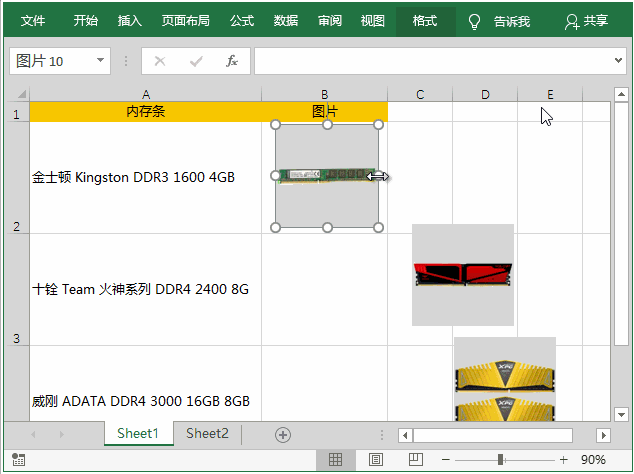Switch to the 视图 ribbon tab
Screen dimensions: 634x474
(x=372, y=21)
